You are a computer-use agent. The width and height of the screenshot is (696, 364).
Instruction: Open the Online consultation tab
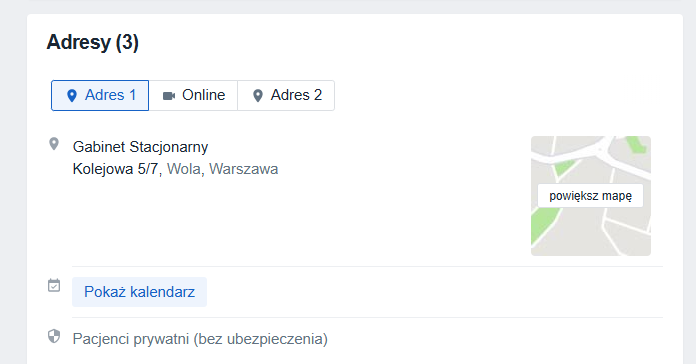194,95
